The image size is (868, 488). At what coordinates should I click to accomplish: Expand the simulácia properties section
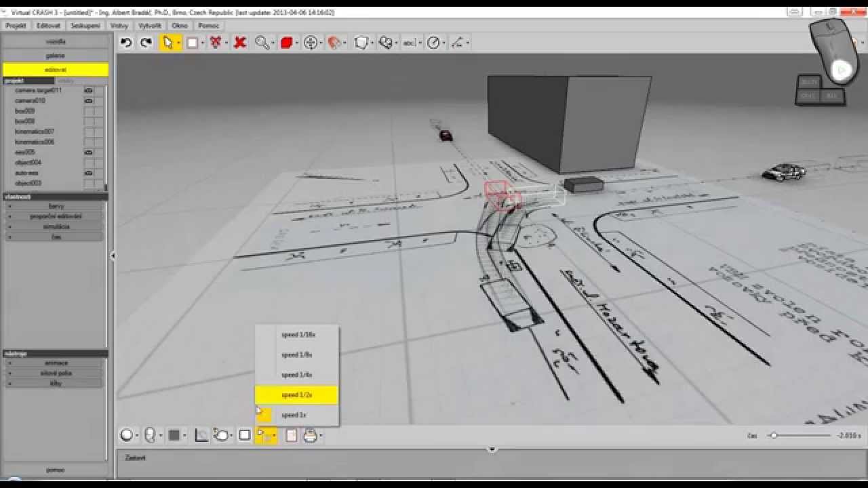pos(56,226)
